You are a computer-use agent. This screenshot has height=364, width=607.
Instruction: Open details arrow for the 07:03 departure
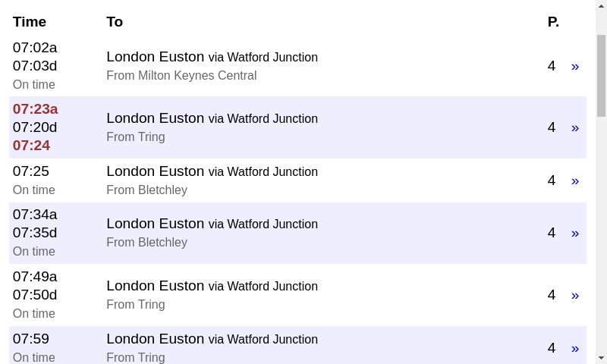(x=575, y=67)
